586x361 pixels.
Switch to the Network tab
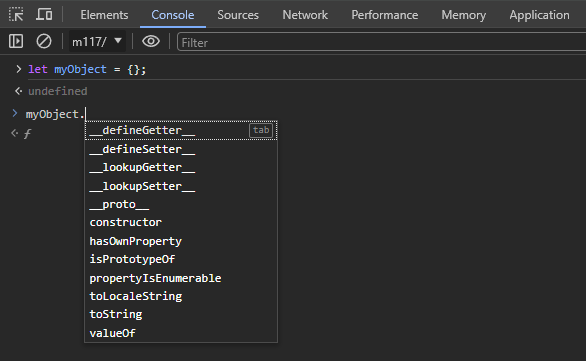(305, 15)
